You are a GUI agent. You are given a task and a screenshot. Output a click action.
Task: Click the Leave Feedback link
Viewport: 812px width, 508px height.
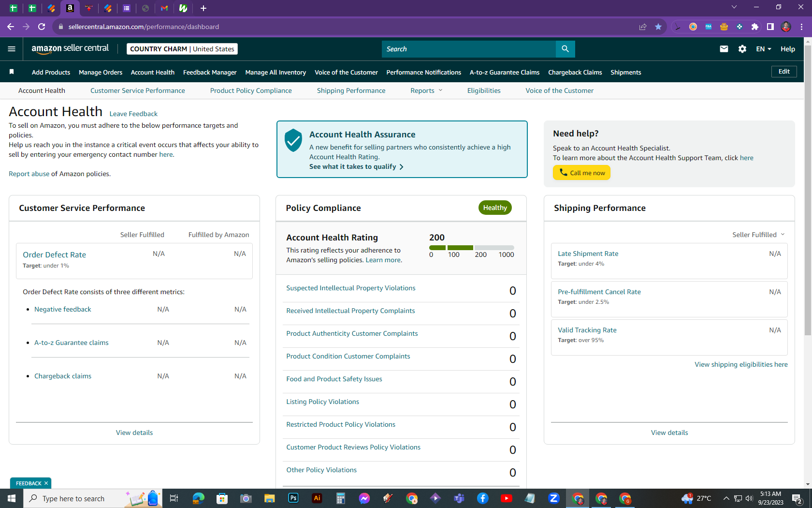coord(133,114)
